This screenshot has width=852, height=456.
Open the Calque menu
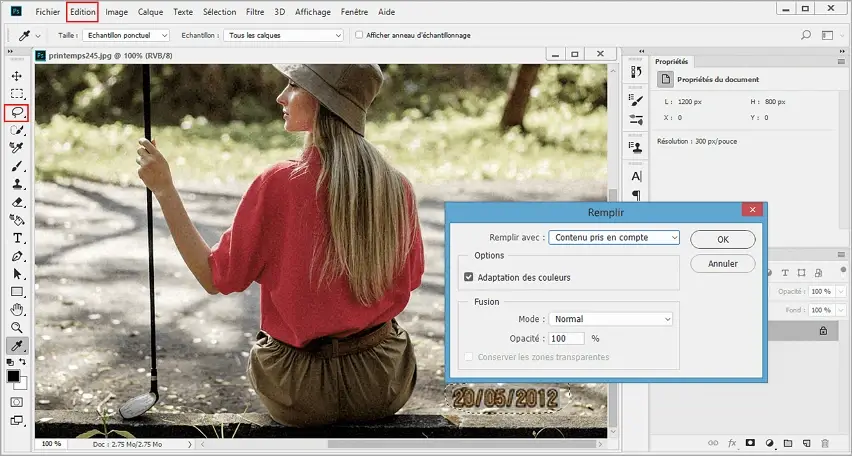tap(151, 11)
